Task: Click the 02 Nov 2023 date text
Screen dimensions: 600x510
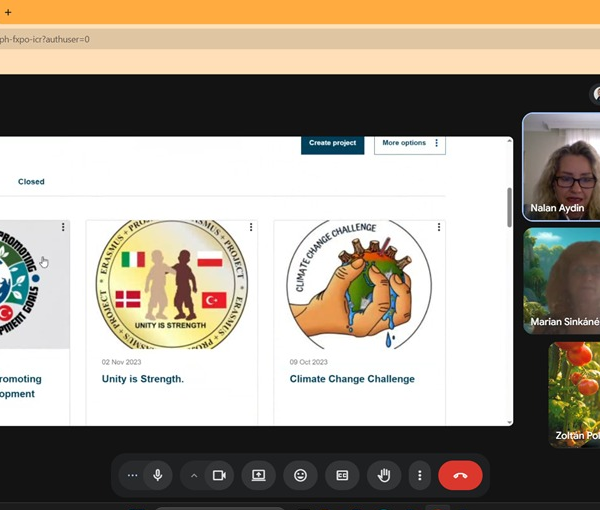Action: pos(121,362)
